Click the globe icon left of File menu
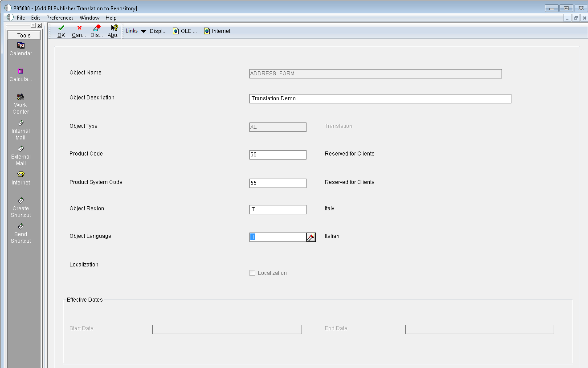 [10, 18]
